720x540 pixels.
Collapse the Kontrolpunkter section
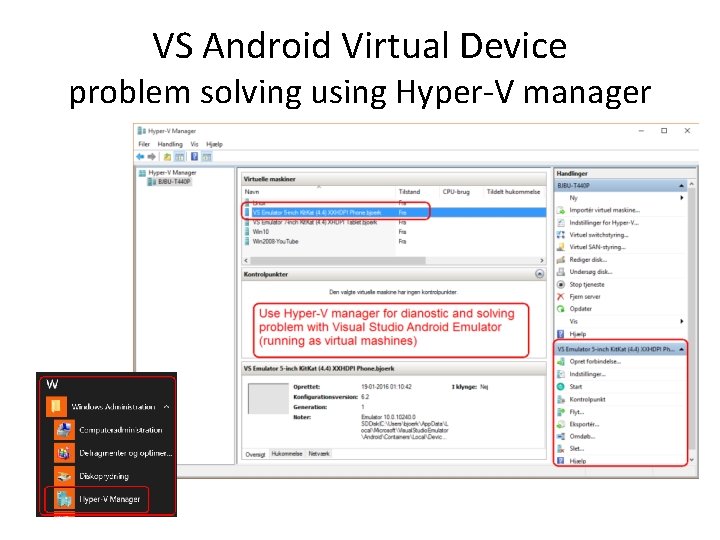click(540, 274)
